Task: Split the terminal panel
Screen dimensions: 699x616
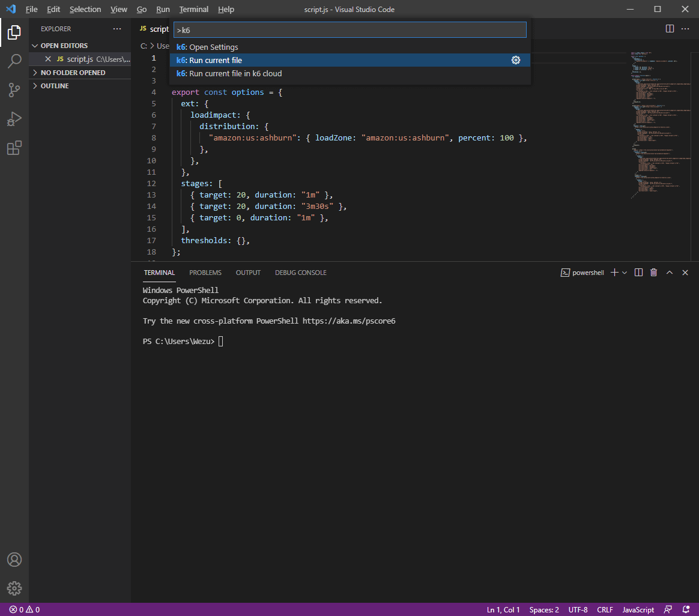Action: pyautogui.click(x=638, y=273)
